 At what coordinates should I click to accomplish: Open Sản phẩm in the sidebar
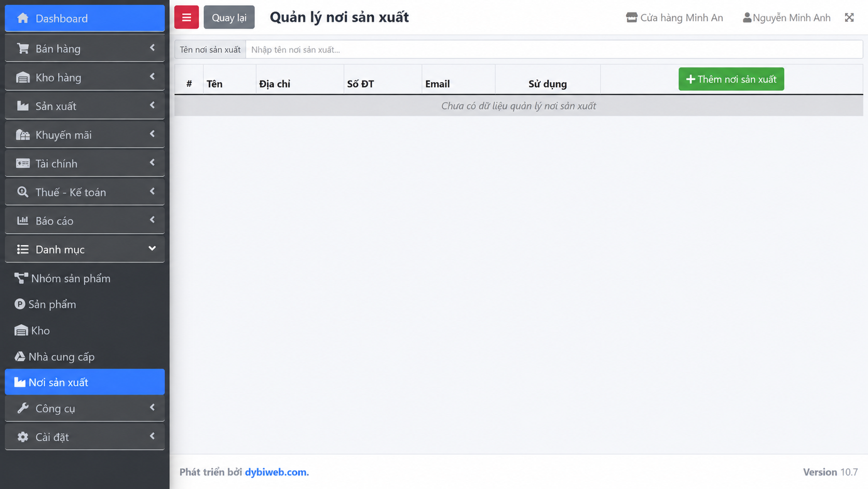point(85,304)
